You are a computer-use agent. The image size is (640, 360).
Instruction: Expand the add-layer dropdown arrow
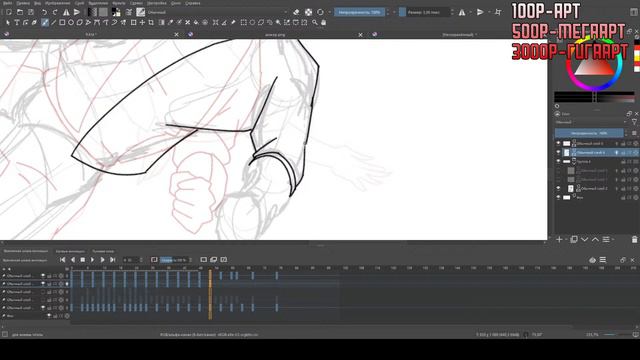(566, 240)
